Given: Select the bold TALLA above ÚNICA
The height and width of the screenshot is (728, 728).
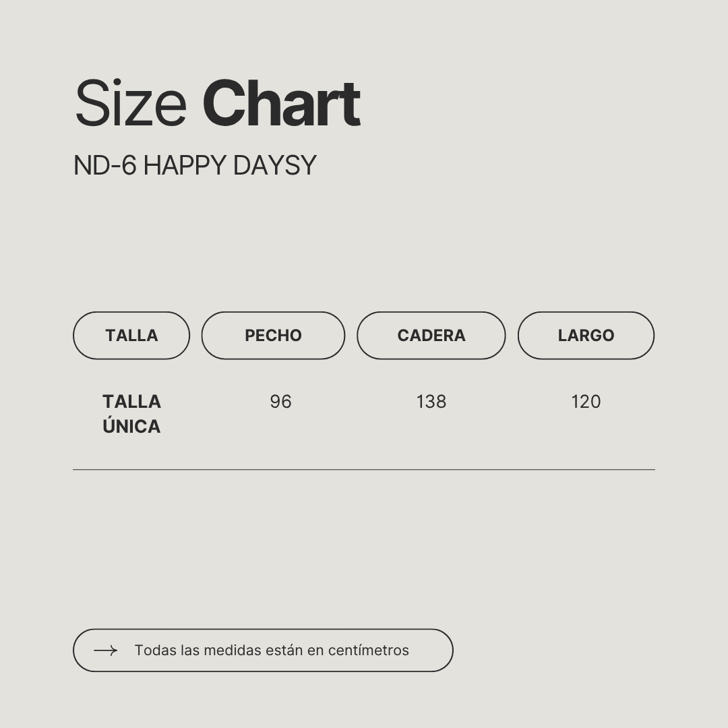Looking at the screenshot, I should coord(131,402).
